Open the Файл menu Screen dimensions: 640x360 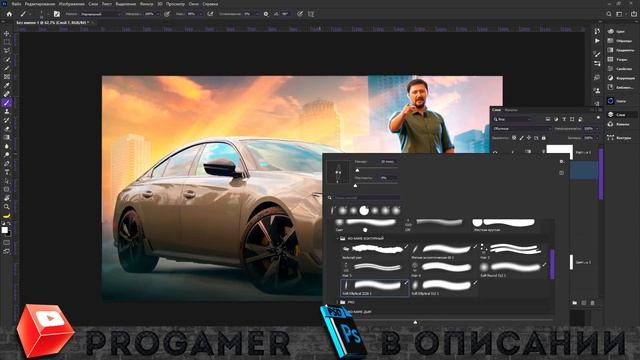(x=16, y=4)
